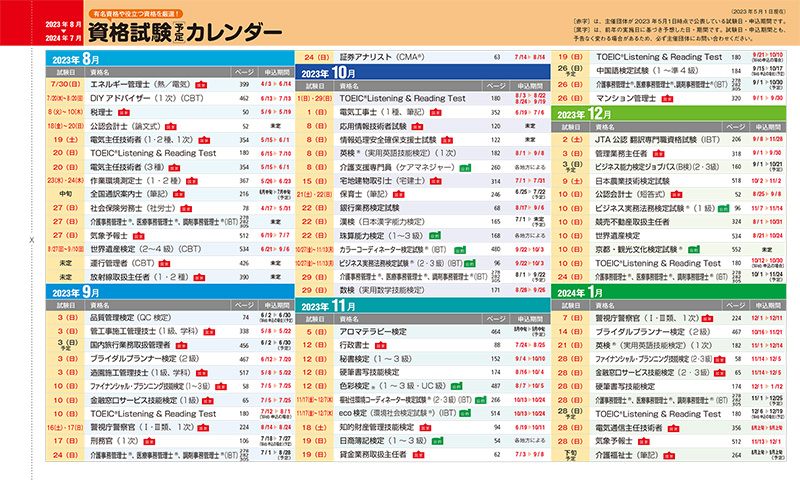Click the red badge beside 宅地建物取引士
This screenshot has width=800, height=480.
435,181
